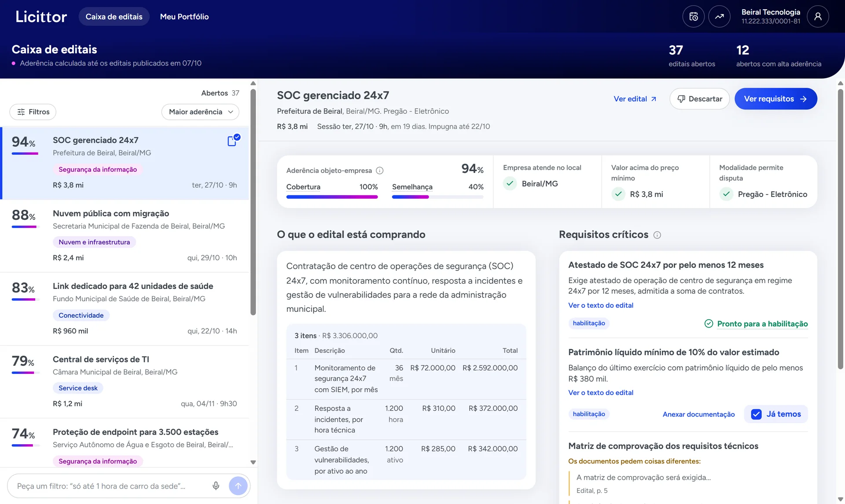
Task: Click the arrow icon on Ver requisitos
Action: pyautogui.click(x=803, y=99)
